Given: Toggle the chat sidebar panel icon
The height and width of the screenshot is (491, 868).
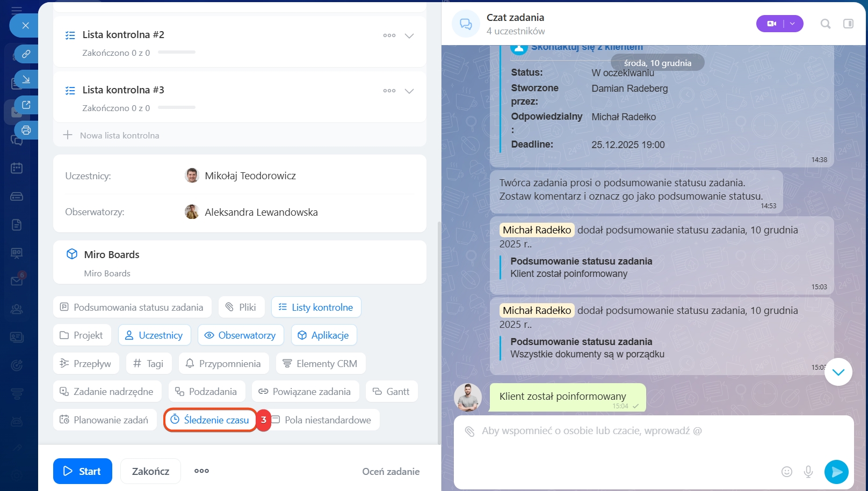Looking at the screenshot, I should (x=848, y=24).
